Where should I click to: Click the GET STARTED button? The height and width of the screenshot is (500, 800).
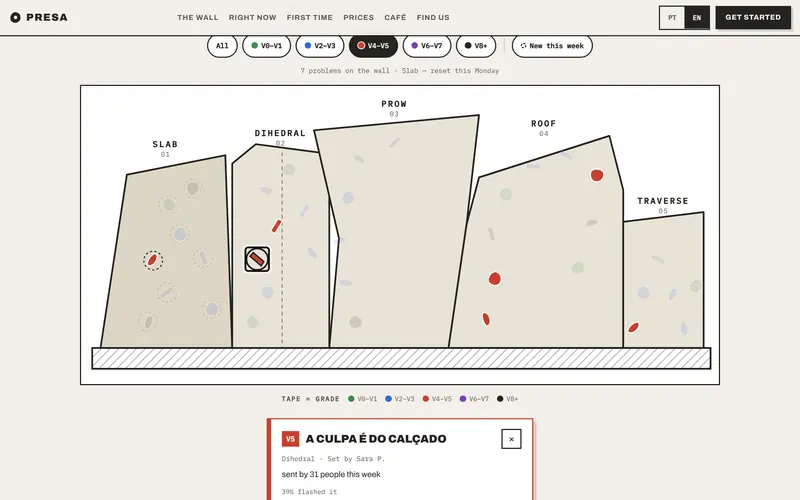click(753, 17)
